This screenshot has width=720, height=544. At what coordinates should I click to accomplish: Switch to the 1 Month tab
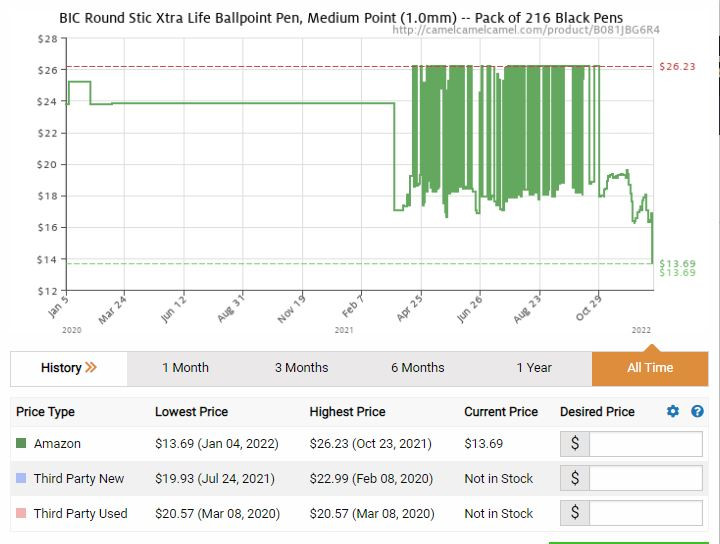[x=185, y=368]
